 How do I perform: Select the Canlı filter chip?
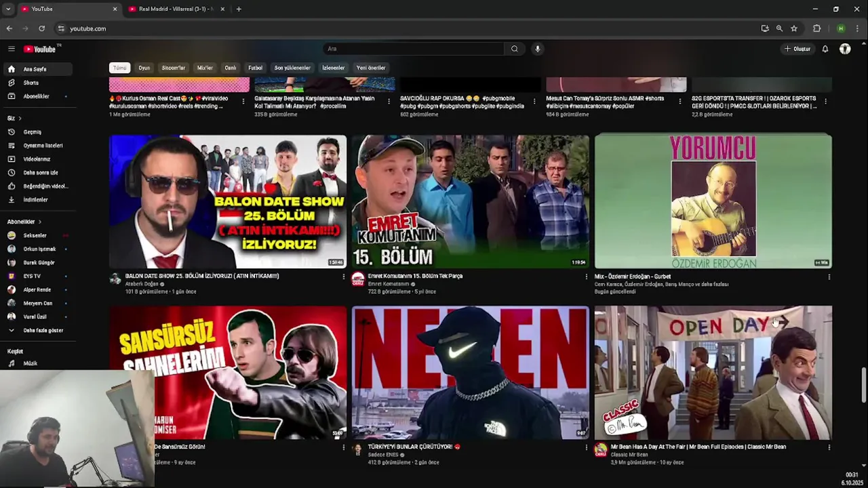pyautogui.click(x=231, y=68)
